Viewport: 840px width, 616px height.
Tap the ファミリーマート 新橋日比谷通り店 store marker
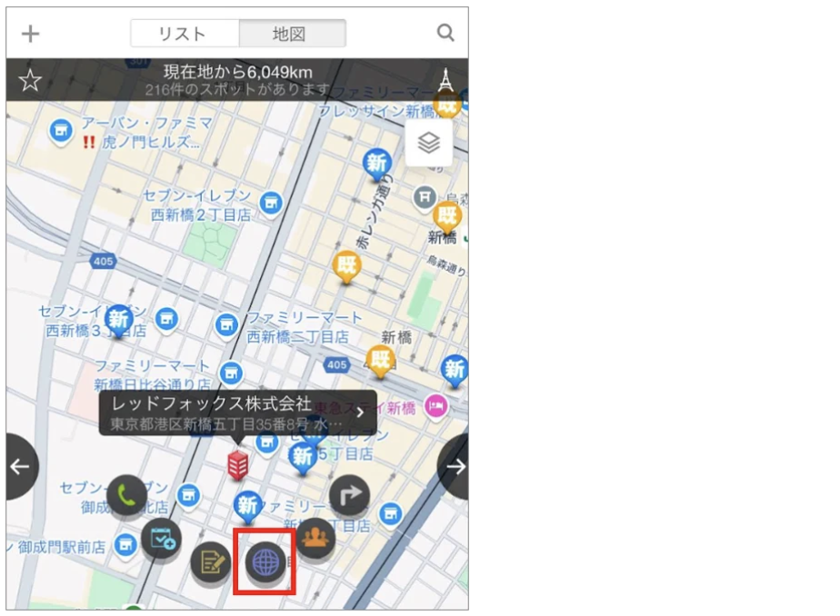click(x=231, y=373)
